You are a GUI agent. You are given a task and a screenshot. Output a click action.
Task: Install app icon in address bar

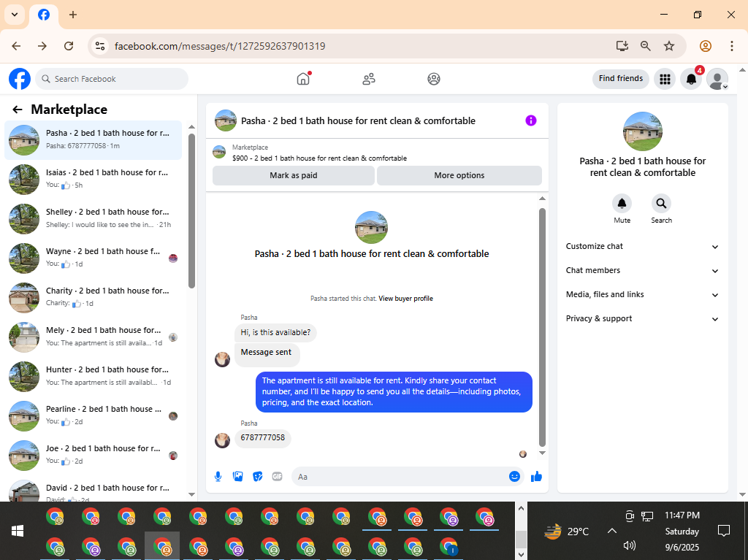[622, 46]
